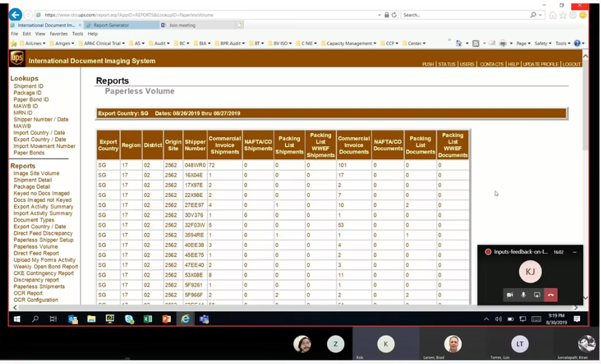The width and height of the screenshot is (601, 364).
Task: Expand the AirLines favorites folder
Action: tap(33, 43)
